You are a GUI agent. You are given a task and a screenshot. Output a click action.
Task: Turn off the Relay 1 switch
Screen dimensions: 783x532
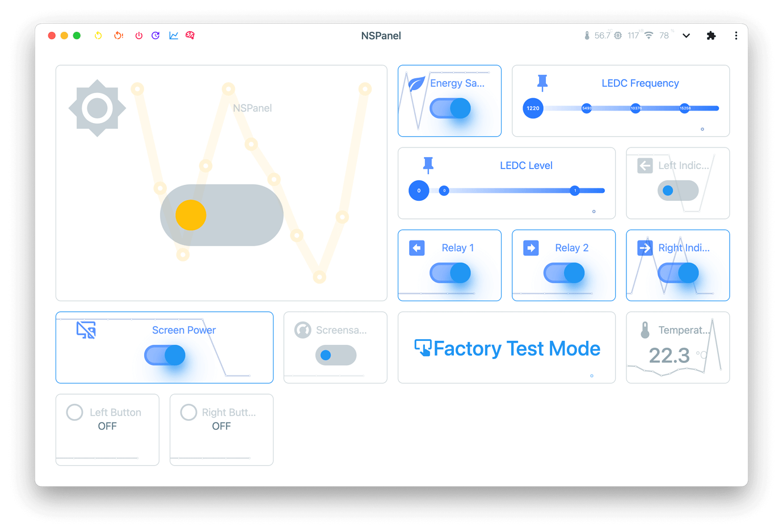pos(450,273)
